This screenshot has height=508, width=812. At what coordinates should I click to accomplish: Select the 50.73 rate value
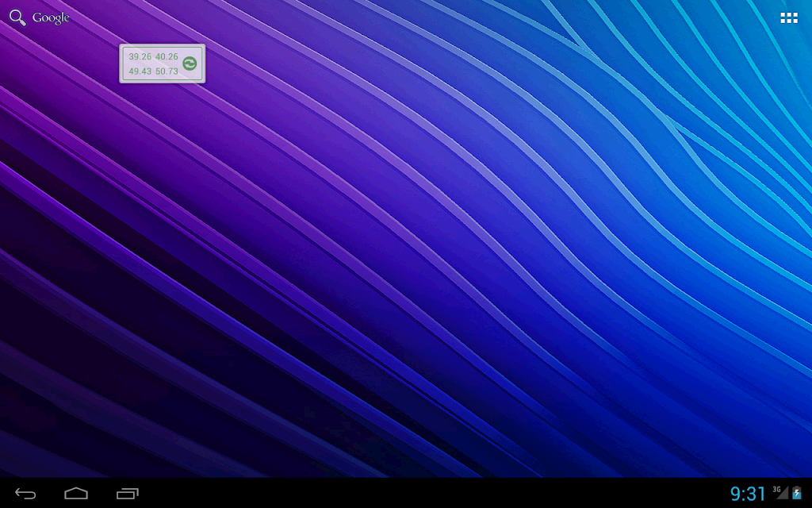(167, 71)
